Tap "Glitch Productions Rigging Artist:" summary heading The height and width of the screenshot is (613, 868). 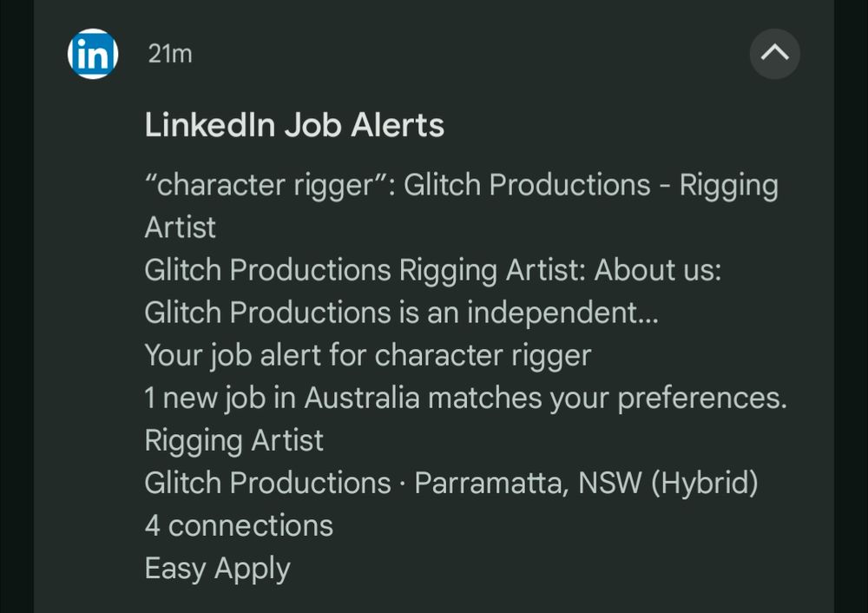coord(365,270)
